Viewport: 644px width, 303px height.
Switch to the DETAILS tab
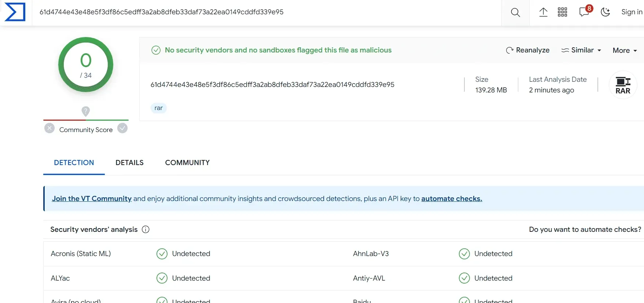pos(129,163)
